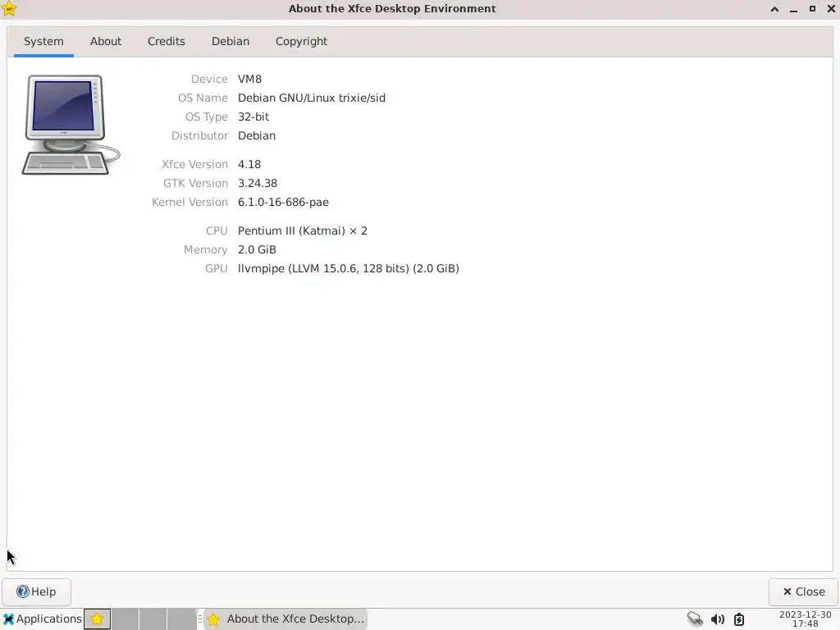Select the first workspace with star icon
The height and width of the screenshot is (630, 840).
(97, 619)
